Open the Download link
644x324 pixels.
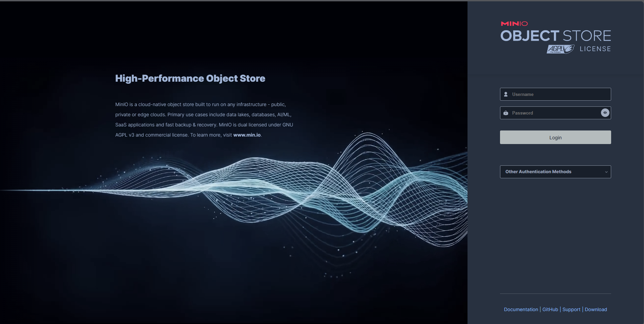pos(596,309)
